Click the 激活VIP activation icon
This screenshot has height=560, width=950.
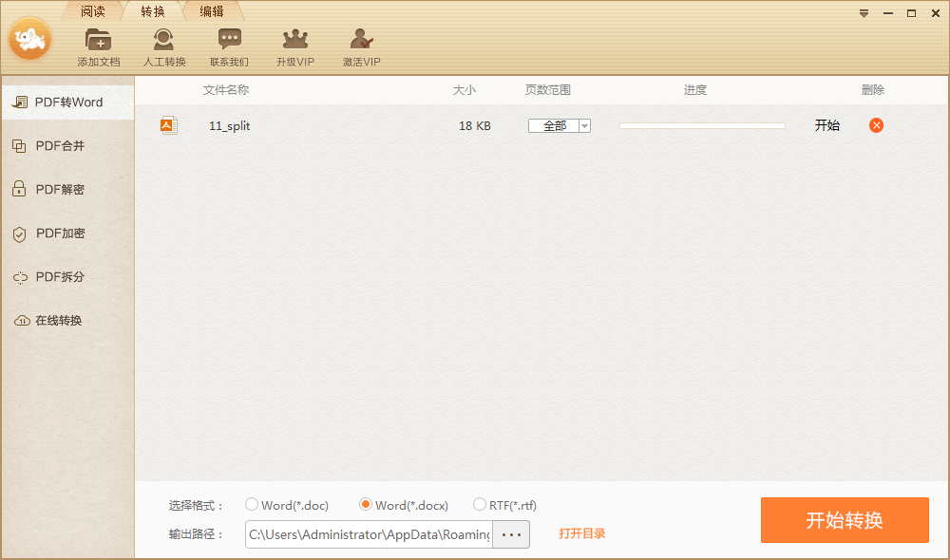pyautogui.click(x=360, y=45)
